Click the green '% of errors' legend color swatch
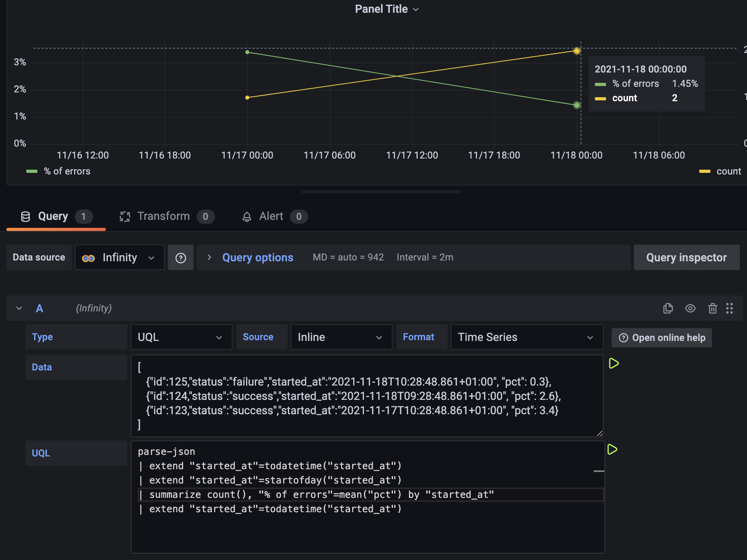Screen dimensions: 747x560 (x=31, y=171)
